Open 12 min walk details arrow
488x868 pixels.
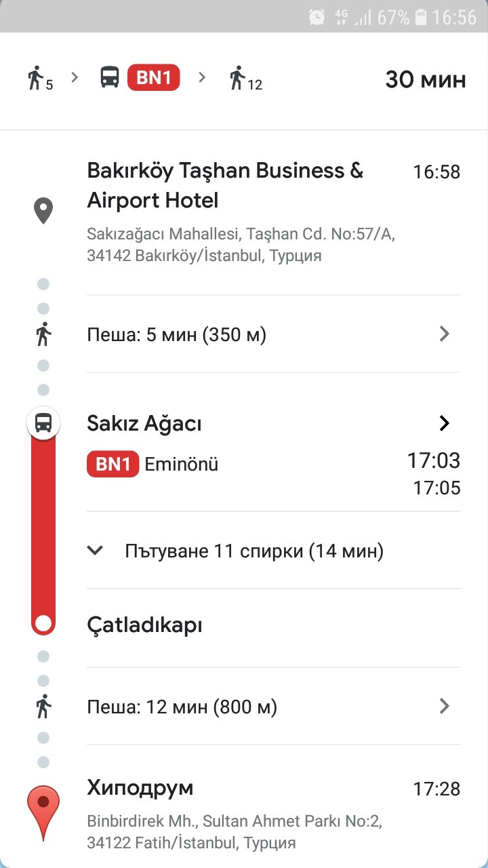(445, 707)
